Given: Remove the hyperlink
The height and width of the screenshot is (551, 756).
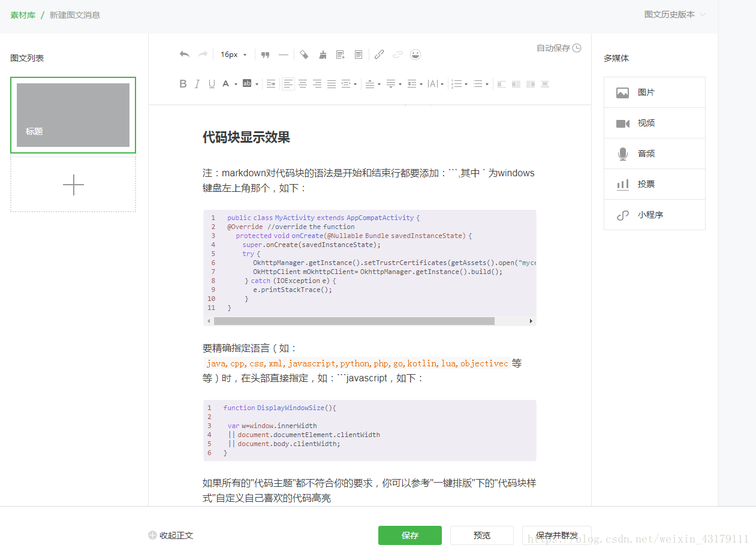Looking at the screenshot, I should click(x=397, y=55).
